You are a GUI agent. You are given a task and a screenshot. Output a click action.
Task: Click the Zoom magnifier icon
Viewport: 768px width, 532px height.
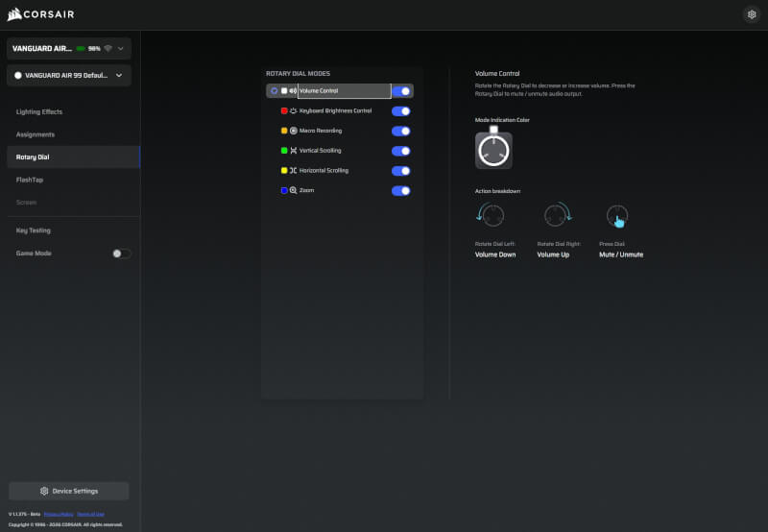[294, 190]
